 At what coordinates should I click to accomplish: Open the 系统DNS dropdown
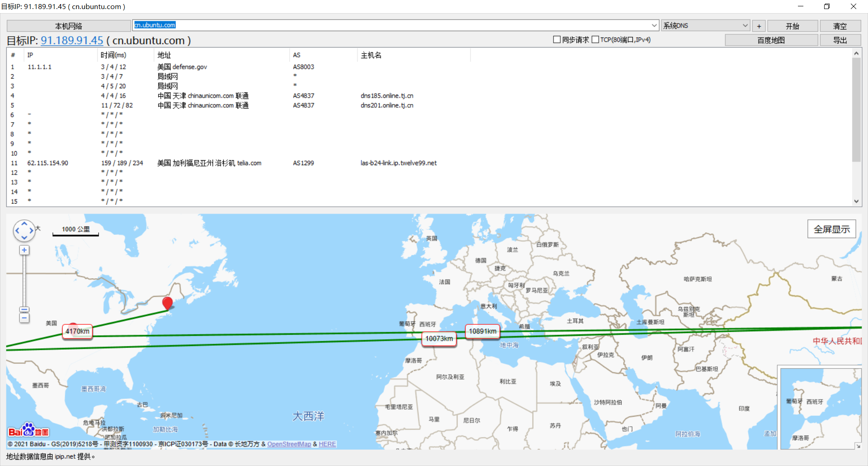click(706, 25)
